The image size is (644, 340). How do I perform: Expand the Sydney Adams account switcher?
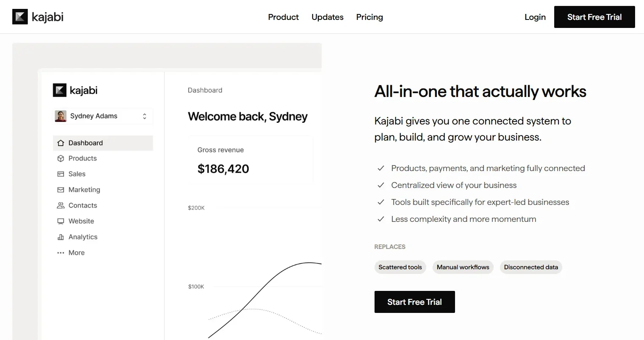[x=103, y=116]
